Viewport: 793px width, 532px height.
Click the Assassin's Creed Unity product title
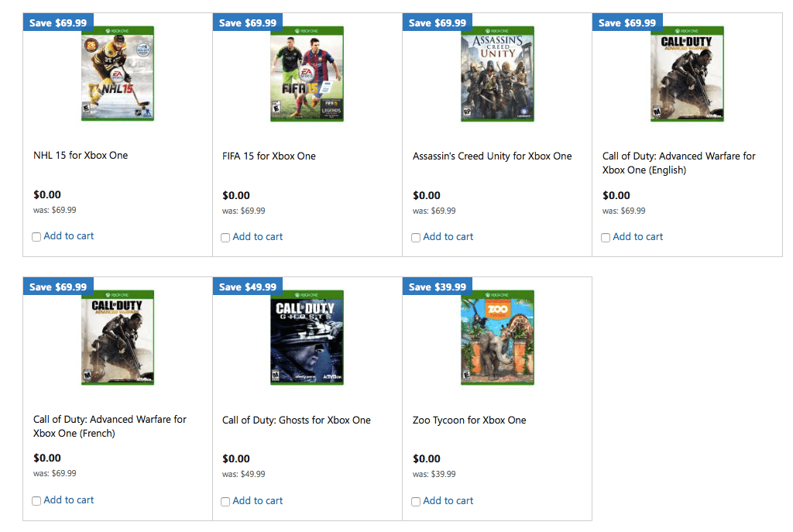(491, 155)
